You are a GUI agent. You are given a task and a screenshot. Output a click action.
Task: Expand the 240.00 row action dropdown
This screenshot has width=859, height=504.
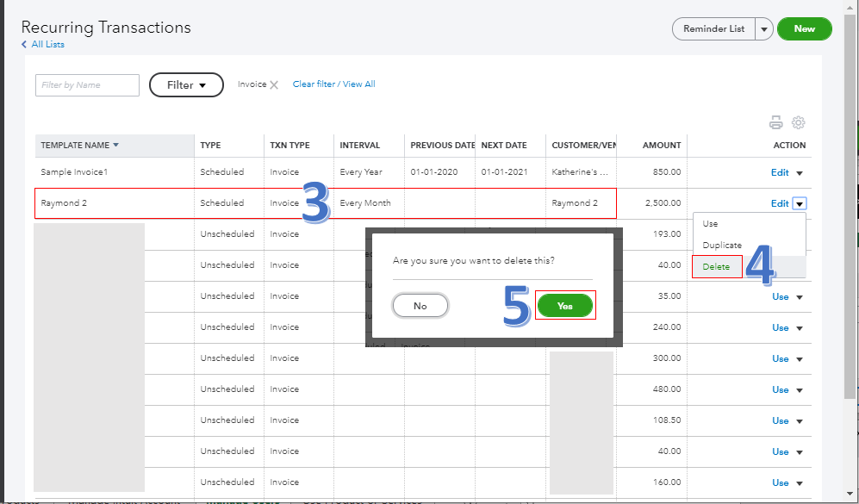(x=800, y=329)
